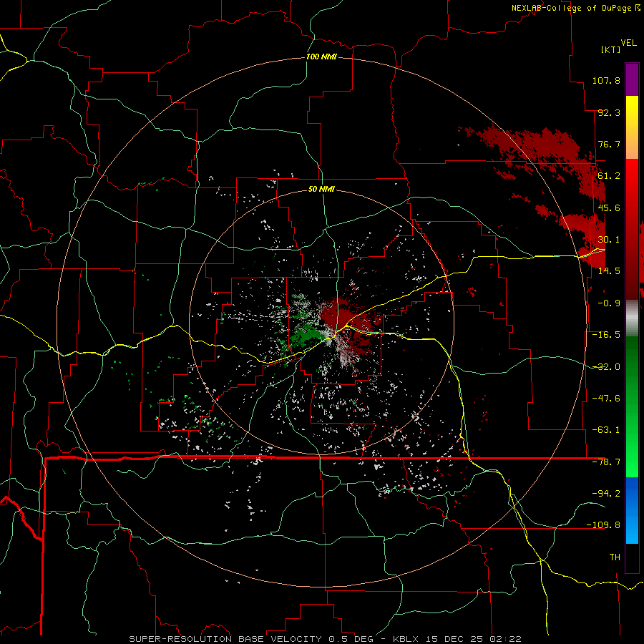644x644 pixels.
Task: Click the -78.7 velocity scale value
Action: pos(606,462)
